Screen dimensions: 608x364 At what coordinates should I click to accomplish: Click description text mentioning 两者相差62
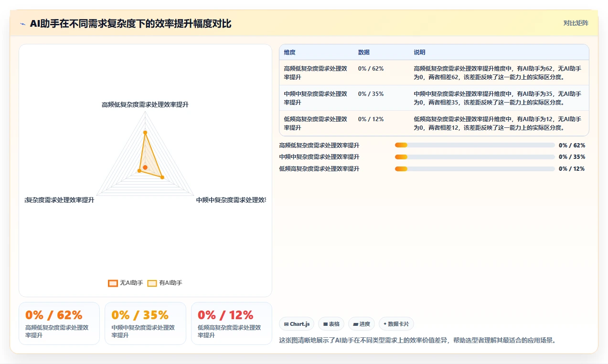(498, 73)
